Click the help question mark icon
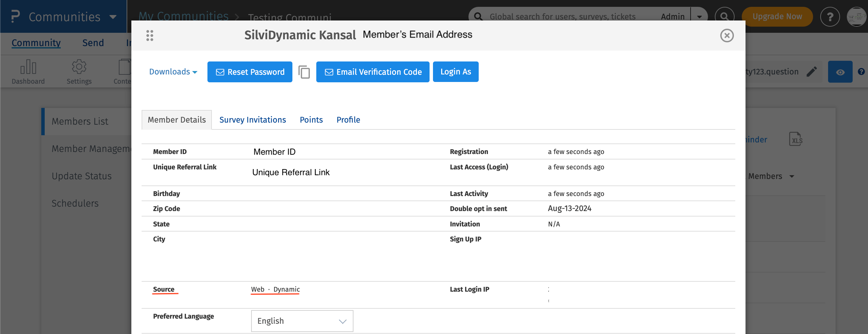Screen dimensions: 868x334 (x=830, y=17)
